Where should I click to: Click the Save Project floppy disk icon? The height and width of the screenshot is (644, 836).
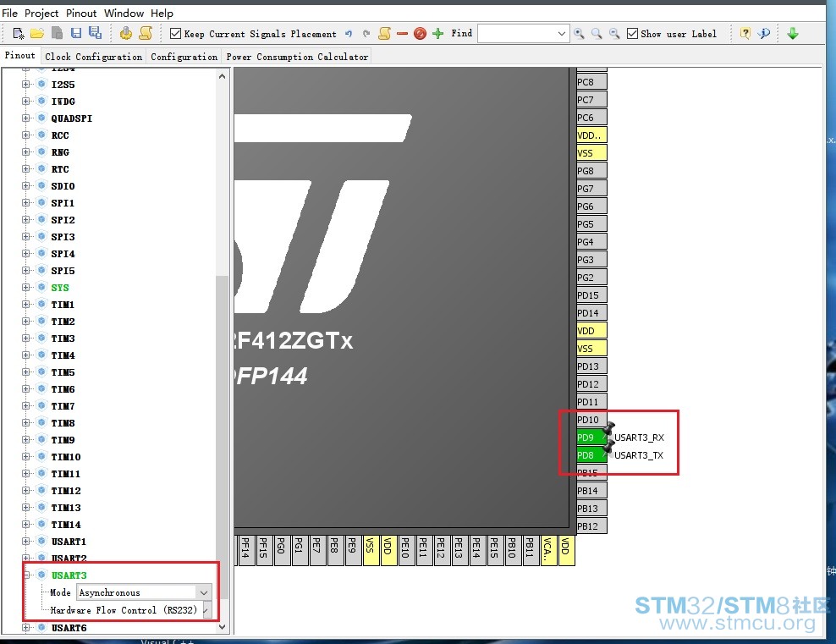75,33
